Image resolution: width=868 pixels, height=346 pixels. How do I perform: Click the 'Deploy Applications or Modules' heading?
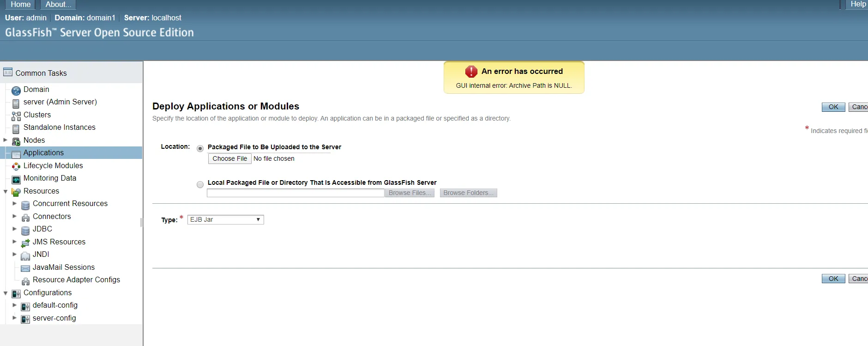226,106
